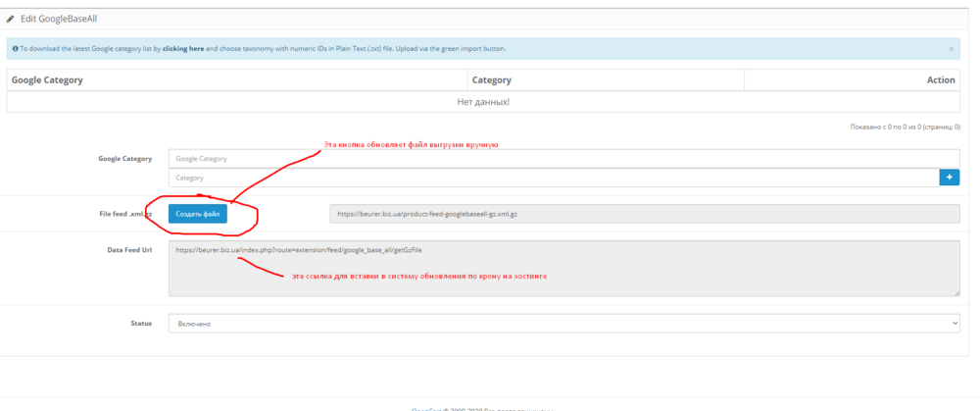Image resolution: width=980 pixels, height=411 pixels.
Task: Click the "Google Category" table column header
Action: point(47,80)
